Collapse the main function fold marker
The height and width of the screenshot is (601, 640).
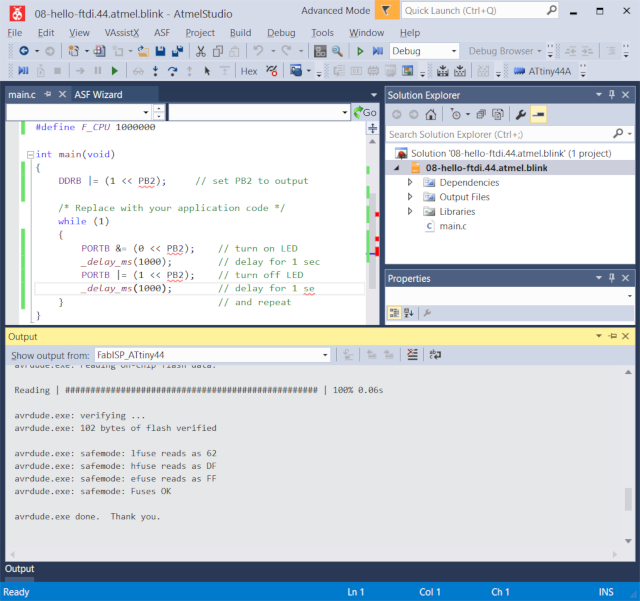click(30, 154)
